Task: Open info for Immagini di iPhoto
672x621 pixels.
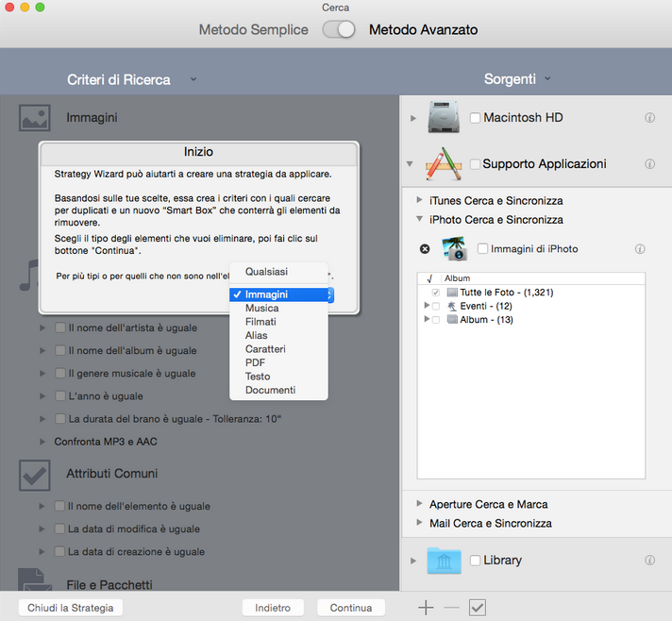Action: click(640, 249)
